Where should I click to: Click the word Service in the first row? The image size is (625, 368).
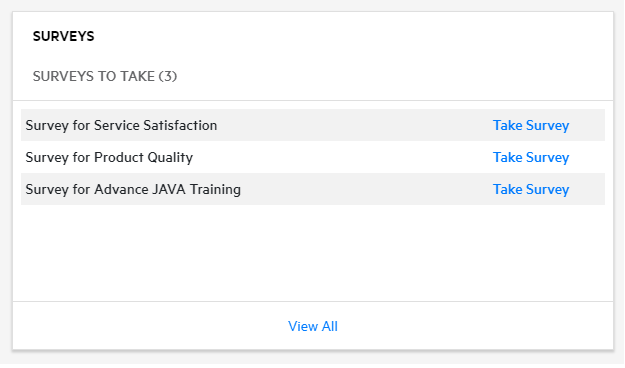[117, 126]
